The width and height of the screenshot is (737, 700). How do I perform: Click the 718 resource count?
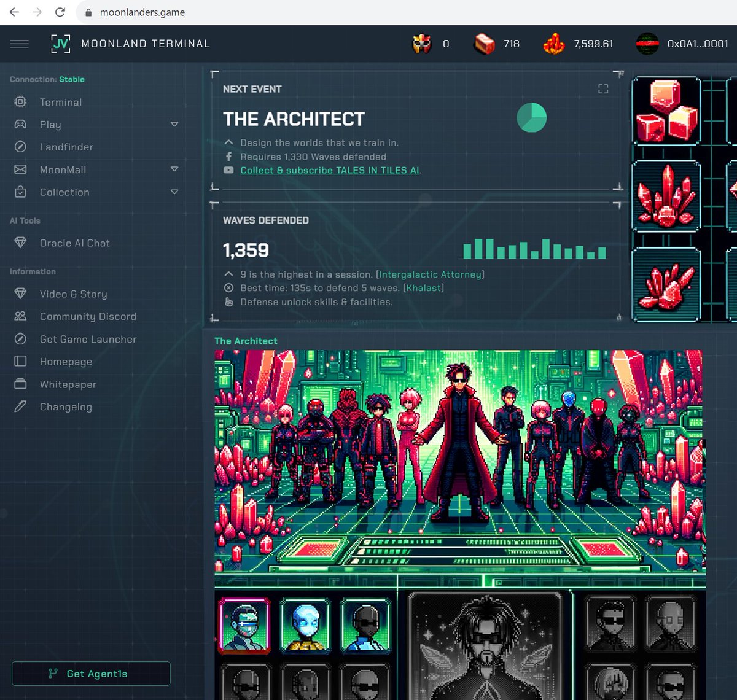[512, 44]
